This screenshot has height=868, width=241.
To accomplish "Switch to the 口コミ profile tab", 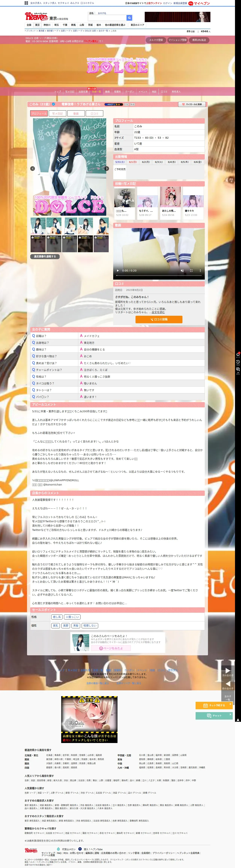I will click(x=95, y=114).
